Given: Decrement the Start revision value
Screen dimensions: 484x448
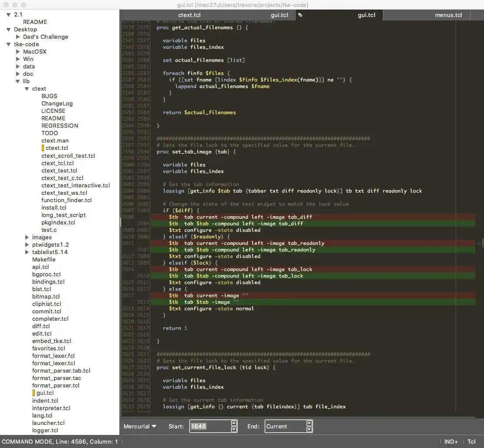Looking at the screenshot, I should pyautogui.click(x=234, y=429).
